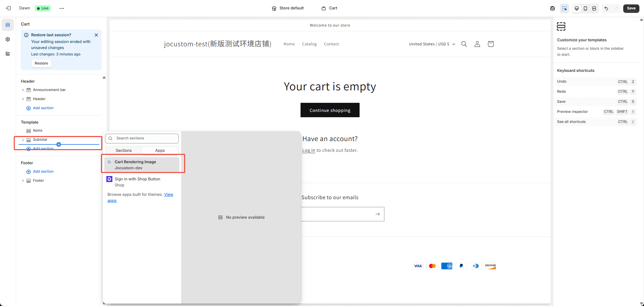Switch to fullscreen width preview
Screen dimensions: 644x306
tap(594, 8)
